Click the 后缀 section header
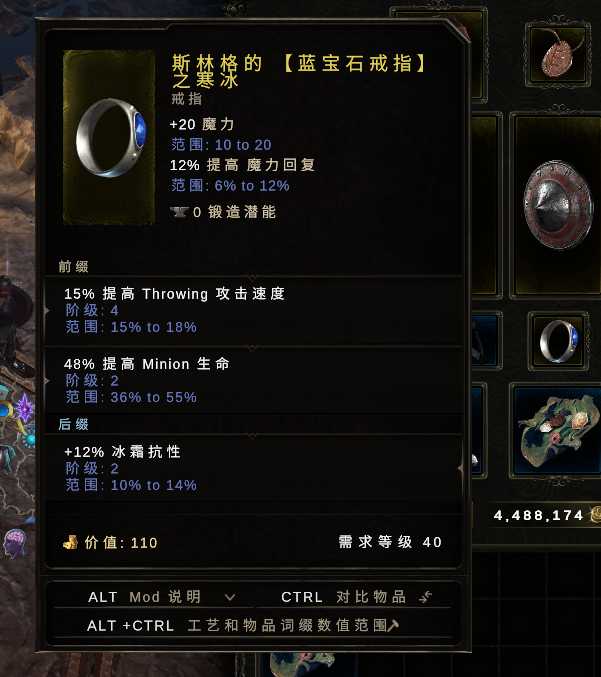 pos(73,424)
